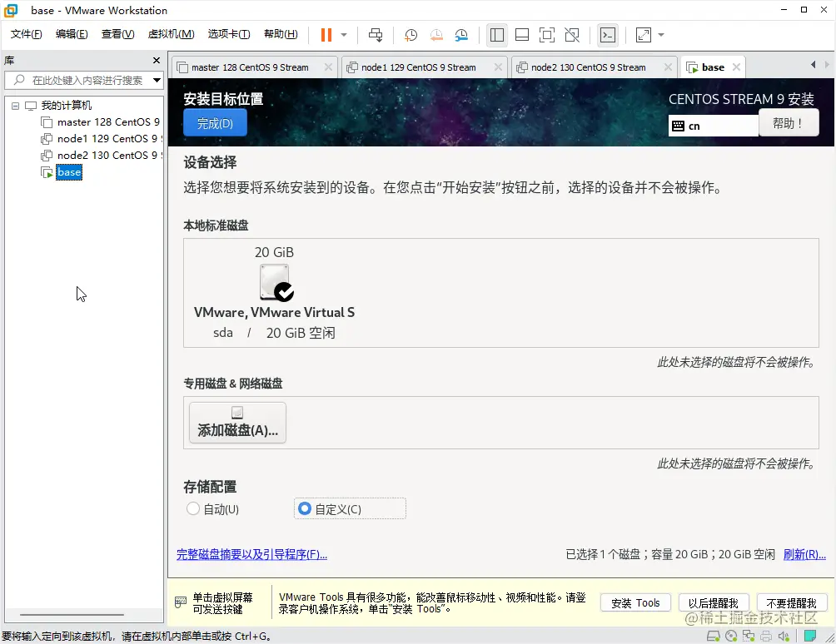Click the stretch guest display icon

click(x=644, y=35)
